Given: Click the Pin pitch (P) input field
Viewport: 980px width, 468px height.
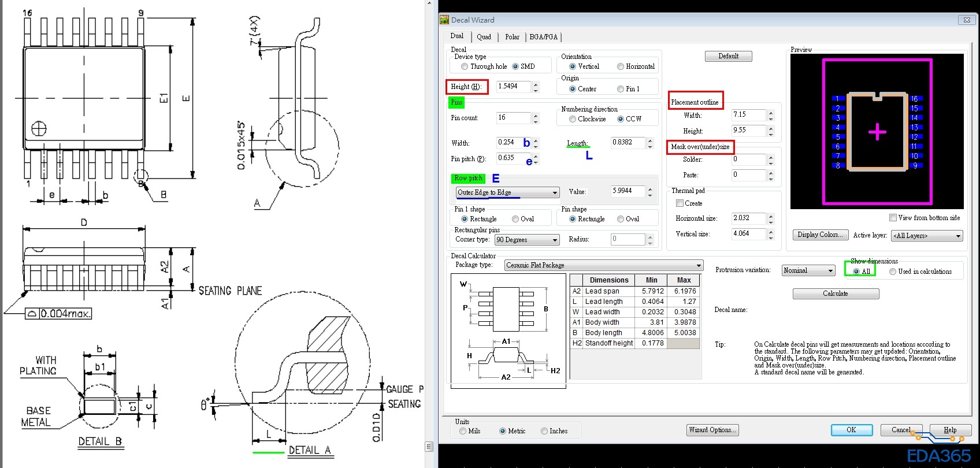Looking at the screenshot, I should click(513, 158).
